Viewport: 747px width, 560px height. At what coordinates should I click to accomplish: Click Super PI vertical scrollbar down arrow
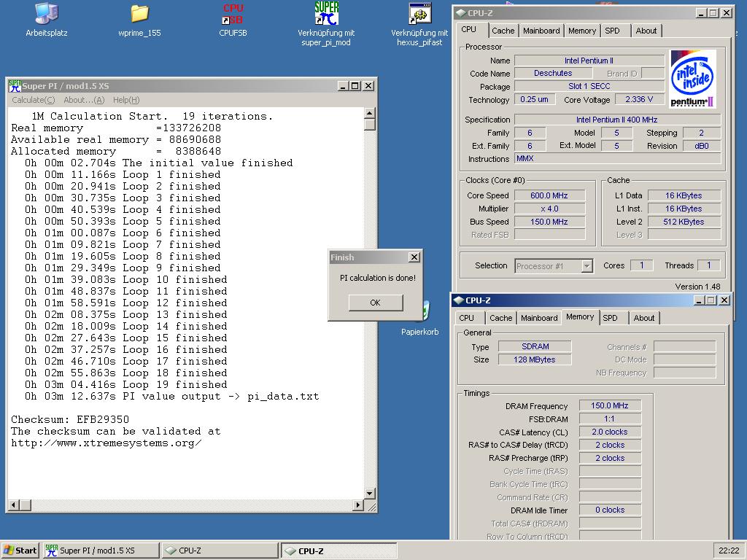tap(369, 493)
